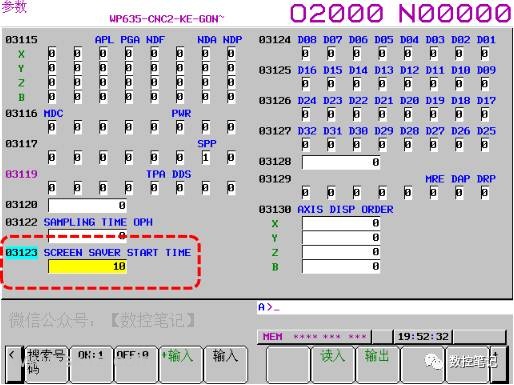This screenshot has width=514, height=385.
Task: Click the 输出 soft key
Action: coord(377,364)
